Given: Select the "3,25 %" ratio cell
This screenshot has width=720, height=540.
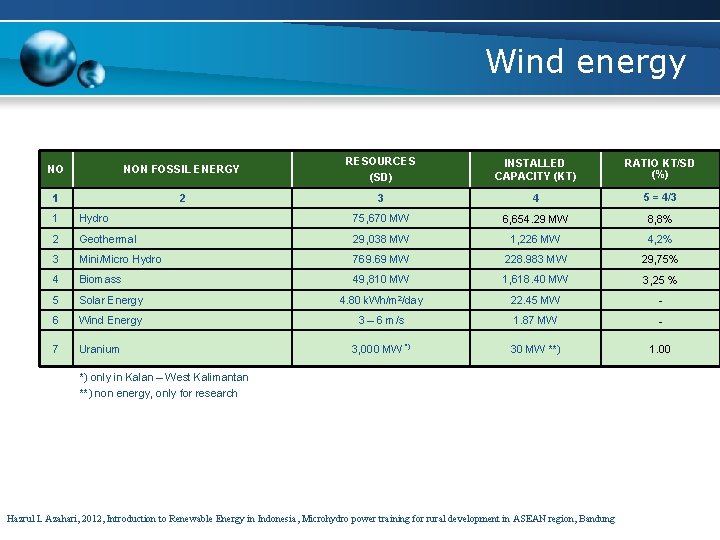Looking at the screenshot, I should 659,280.
